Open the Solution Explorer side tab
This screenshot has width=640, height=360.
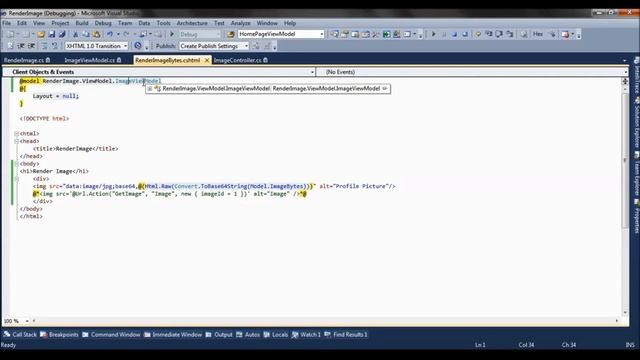(636, 122)
